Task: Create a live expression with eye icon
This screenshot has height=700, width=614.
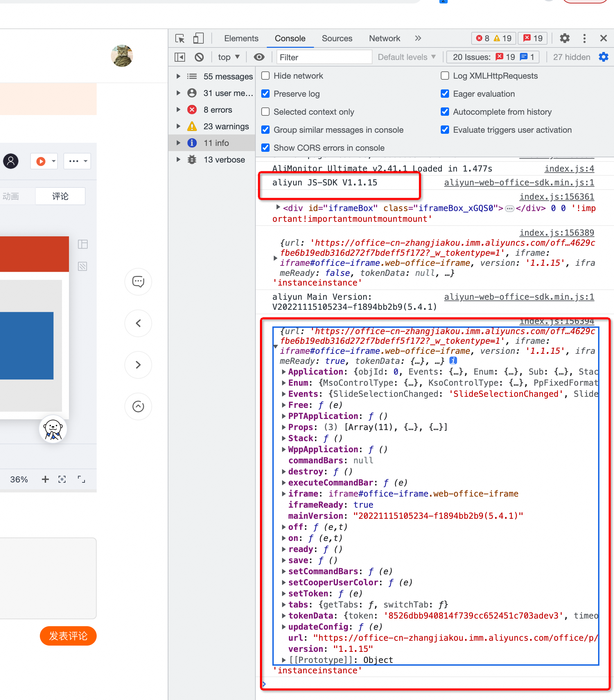Action: pyautogui.click(x=259, y=57)
